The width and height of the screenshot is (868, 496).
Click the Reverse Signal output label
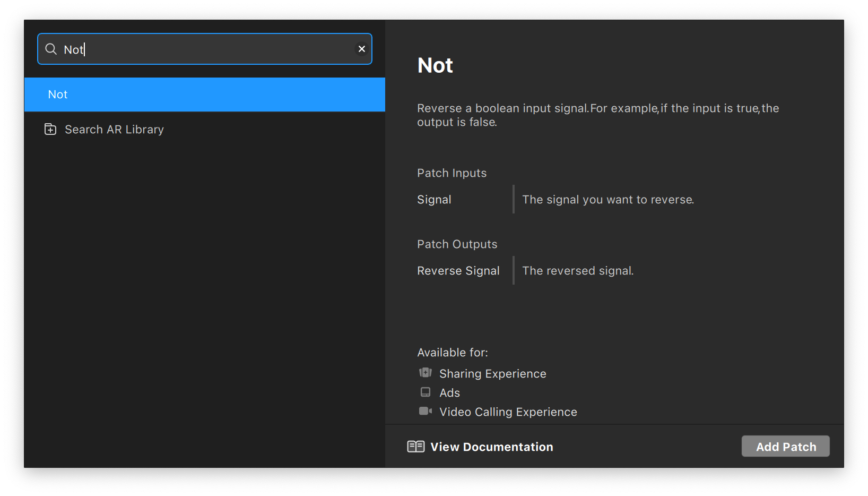coord(458,271)
